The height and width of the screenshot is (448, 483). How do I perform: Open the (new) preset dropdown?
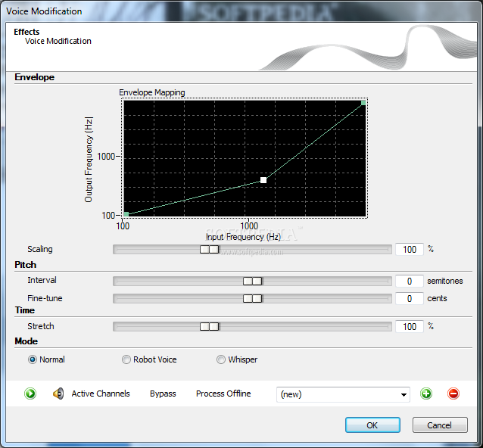tap(343, 394)
